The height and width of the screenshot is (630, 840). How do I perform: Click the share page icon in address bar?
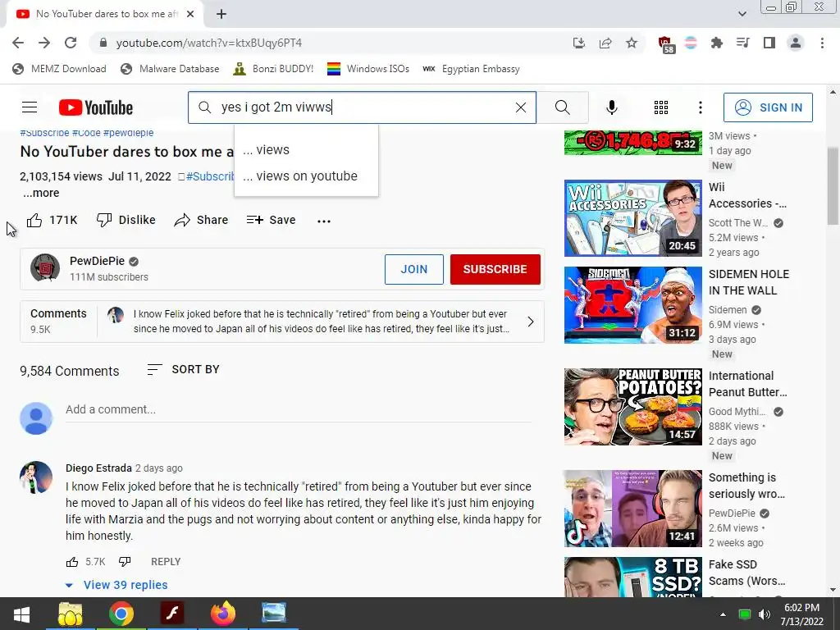pos(605,43)
